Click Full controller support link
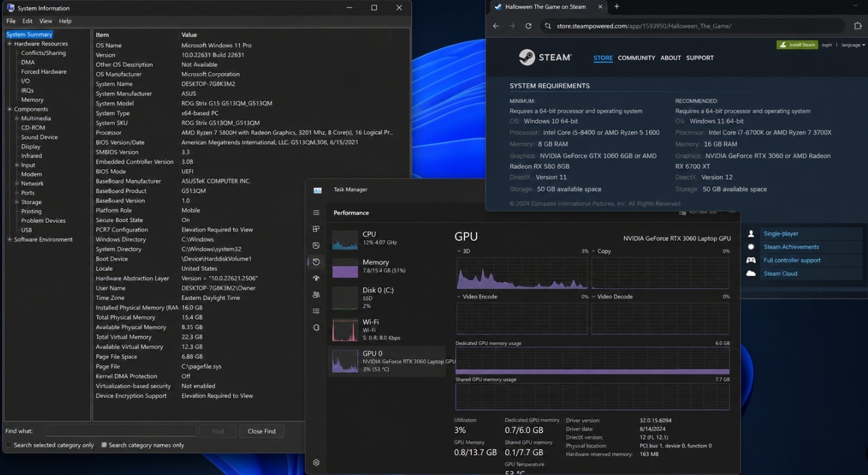 point(792,260)
